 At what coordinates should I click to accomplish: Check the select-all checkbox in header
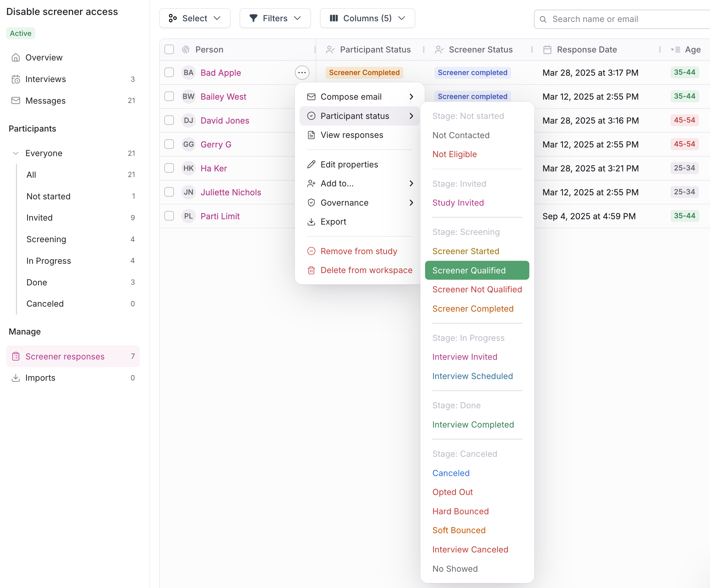coord(169,50)
